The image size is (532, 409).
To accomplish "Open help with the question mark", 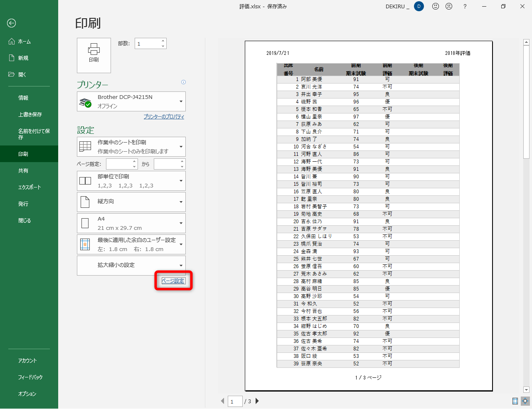I will point(465,6).
